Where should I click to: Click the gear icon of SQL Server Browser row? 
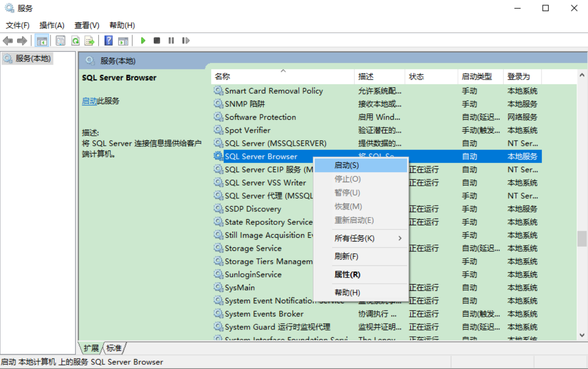click(218, 156)
